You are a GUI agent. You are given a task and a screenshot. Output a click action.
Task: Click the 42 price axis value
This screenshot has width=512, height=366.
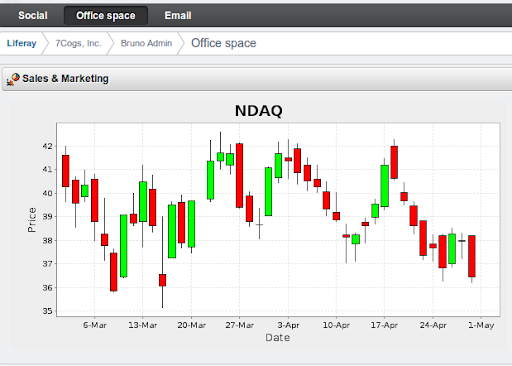point(47,146)
